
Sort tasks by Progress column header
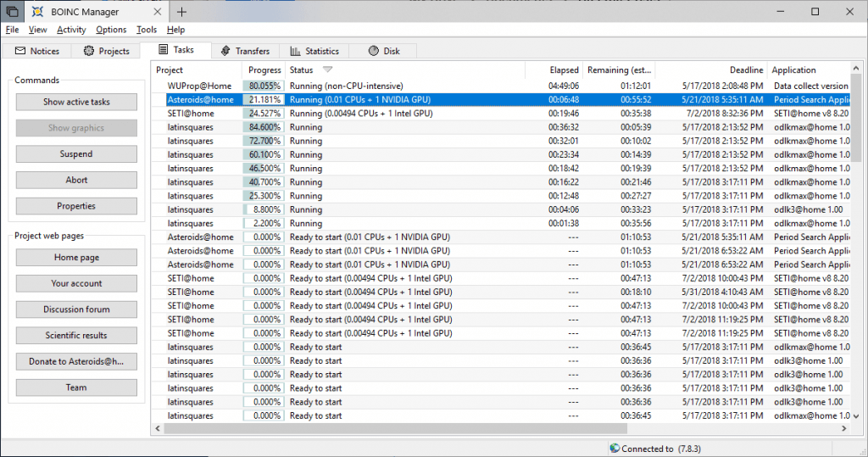tap(264, 70)
